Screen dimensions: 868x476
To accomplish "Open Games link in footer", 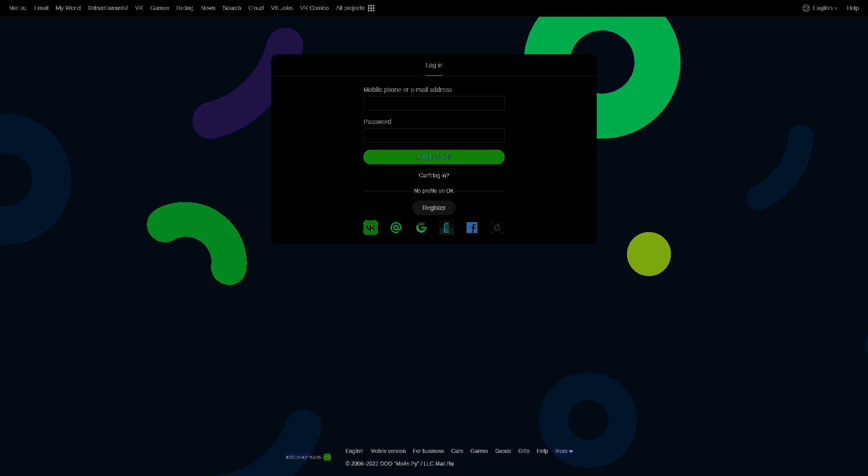I will pyautogui.click(x=479, y=451).
